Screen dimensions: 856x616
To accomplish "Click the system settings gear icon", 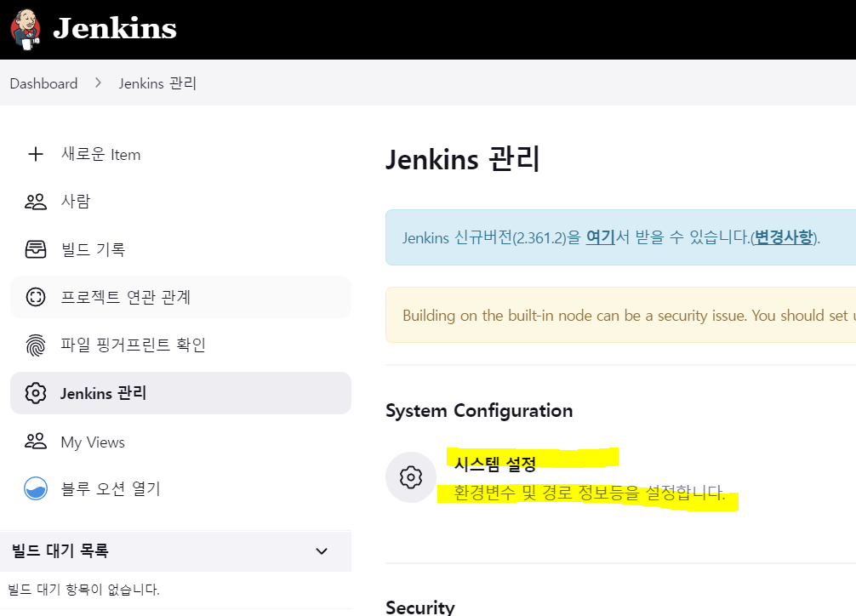I will (x=411, y=477).
